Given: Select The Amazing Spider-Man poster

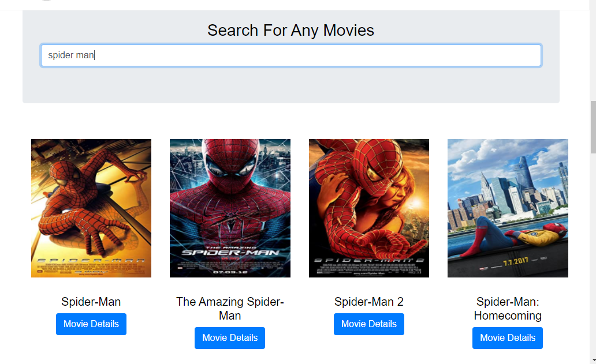Looking at the screenshot, I should [230, 208].
